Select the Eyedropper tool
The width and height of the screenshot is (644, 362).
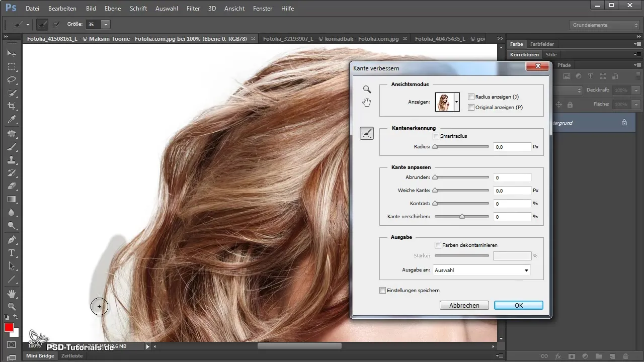tap(12, 120)
